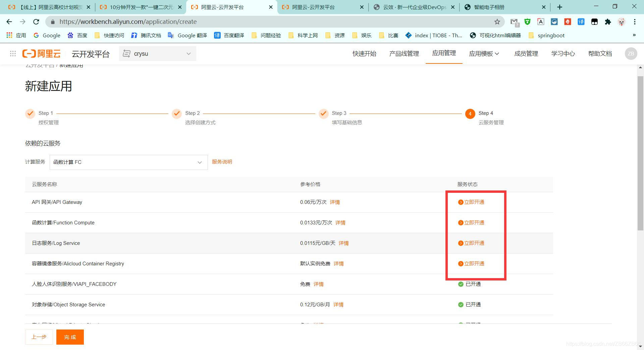644x350 pixels.
Task: Go to 快速开始 in the navigation
Action: coord(364,54)
